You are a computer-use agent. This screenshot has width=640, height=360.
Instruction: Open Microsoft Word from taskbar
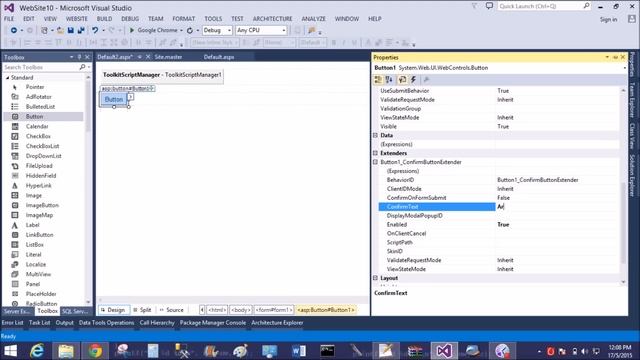pos(298,351)
